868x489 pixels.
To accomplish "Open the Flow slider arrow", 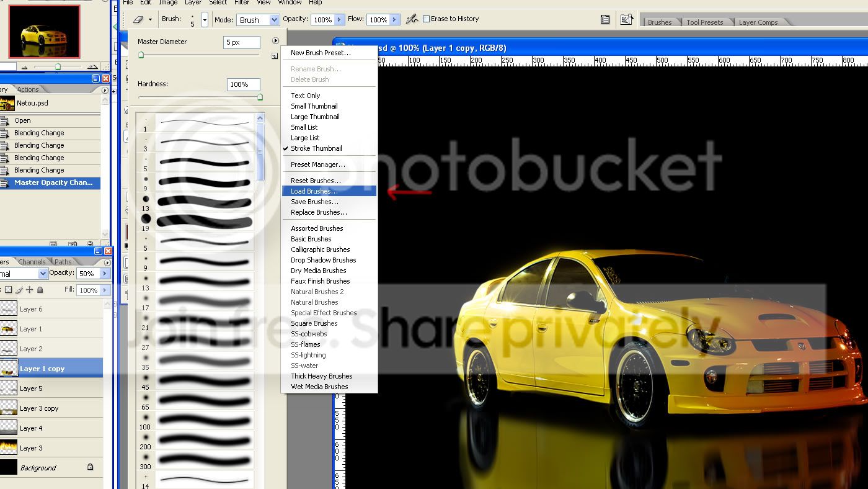I will pos(394,20).
